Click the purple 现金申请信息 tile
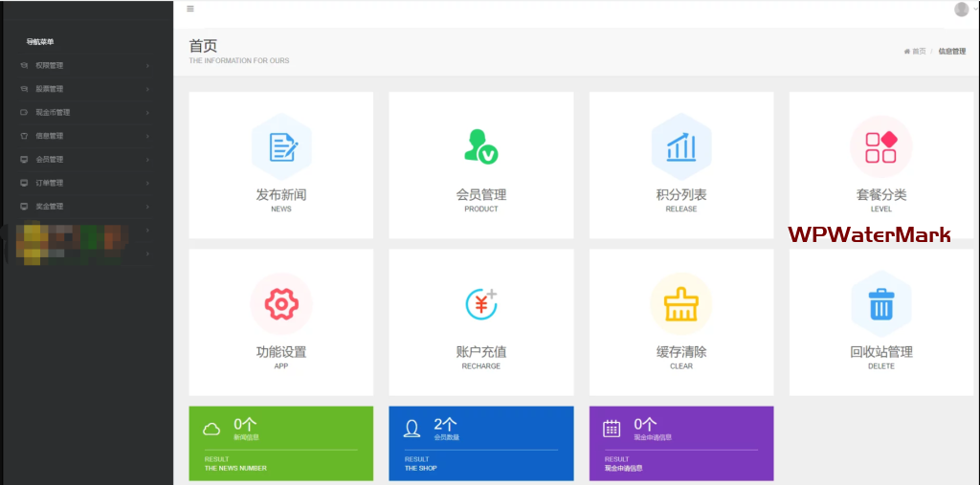Viewport: 980px width, 485px height. click(680, 443)
